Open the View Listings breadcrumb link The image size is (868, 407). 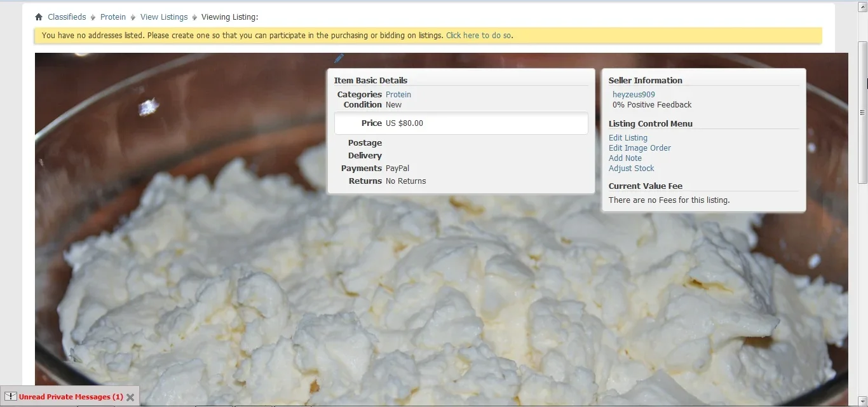pos(164,17)
